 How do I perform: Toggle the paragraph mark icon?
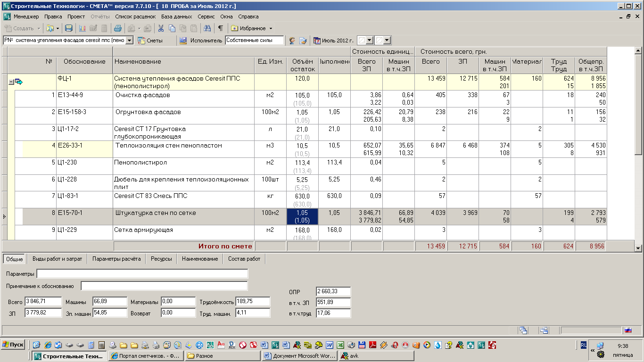click(x=220, y=28)
